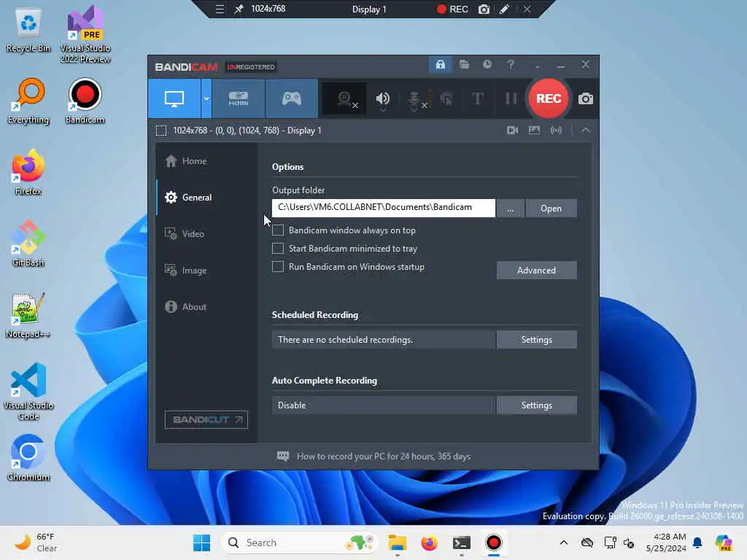Open Scheduled Recording Settings
Screen dimensions: 747x560
(x=536, y=340)
